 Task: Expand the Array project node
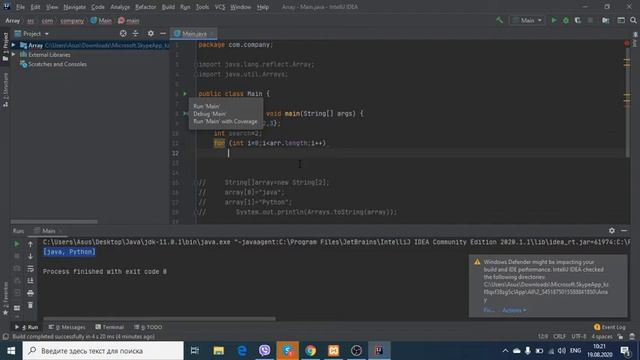pos(13,45)
